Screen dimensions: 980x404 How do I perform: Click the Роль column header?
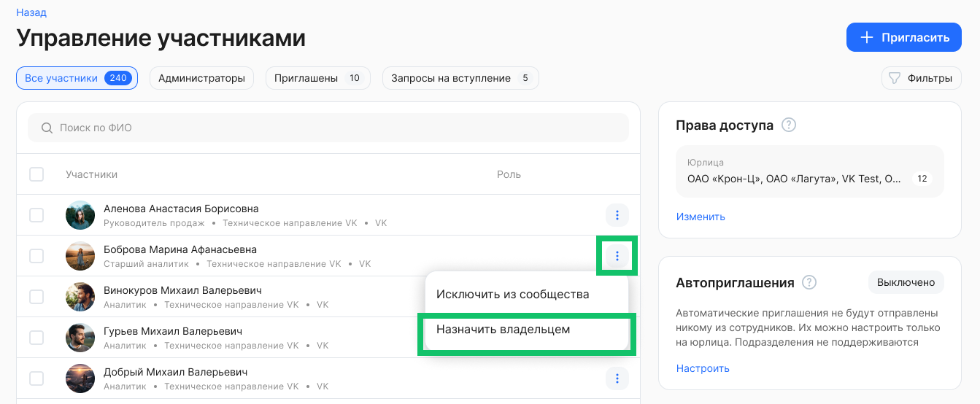[x=509, y=174]
